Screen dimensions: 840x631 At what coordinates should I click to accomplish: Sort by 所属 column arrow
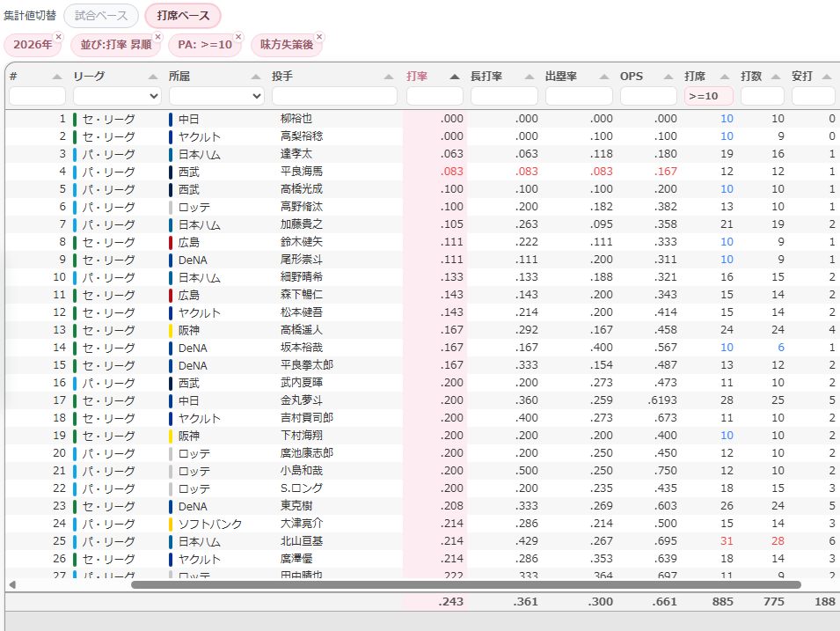(256, 77)
